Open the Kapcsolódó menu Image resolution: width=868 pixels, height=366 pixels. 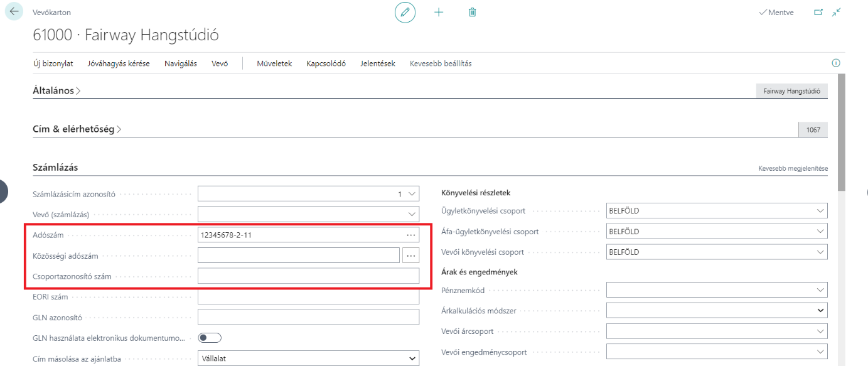326,63
